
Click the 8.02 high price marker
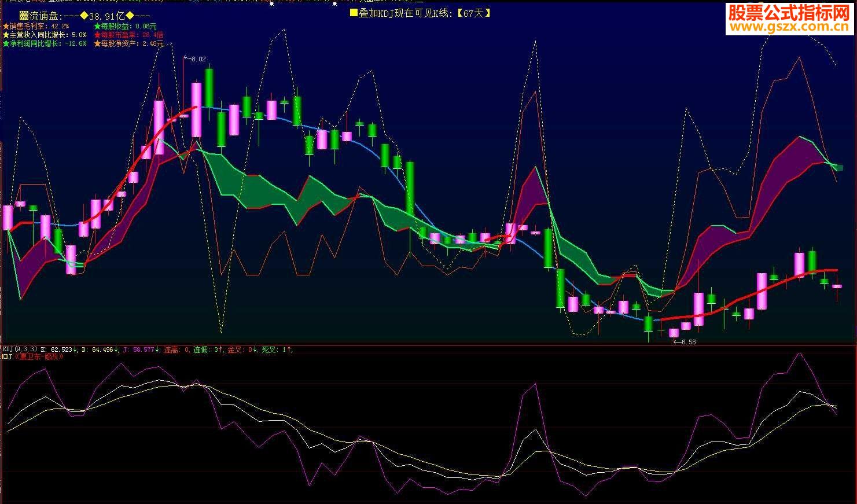tap(198, 59)
